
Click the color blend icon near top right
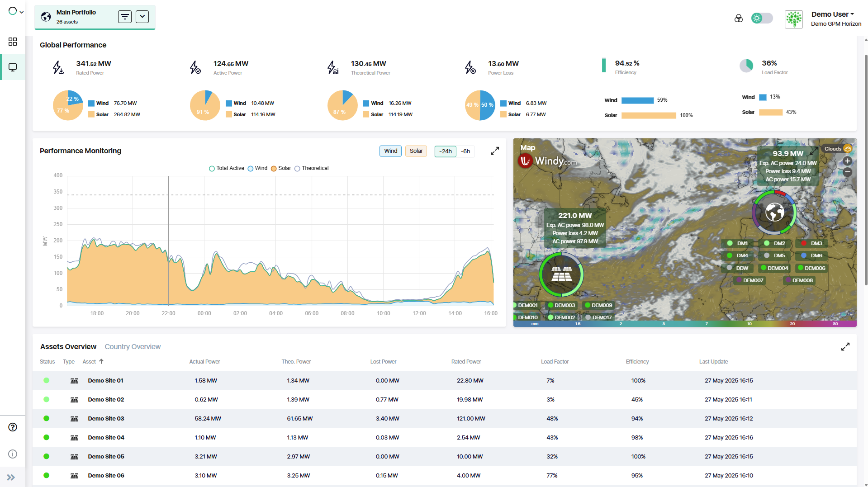coord(739,19)
